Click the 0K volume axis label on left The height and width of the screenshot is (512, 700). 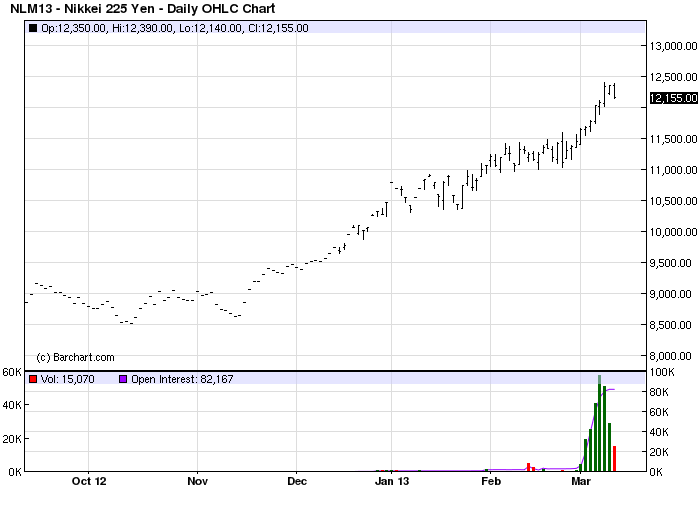[x=15, y=472]
